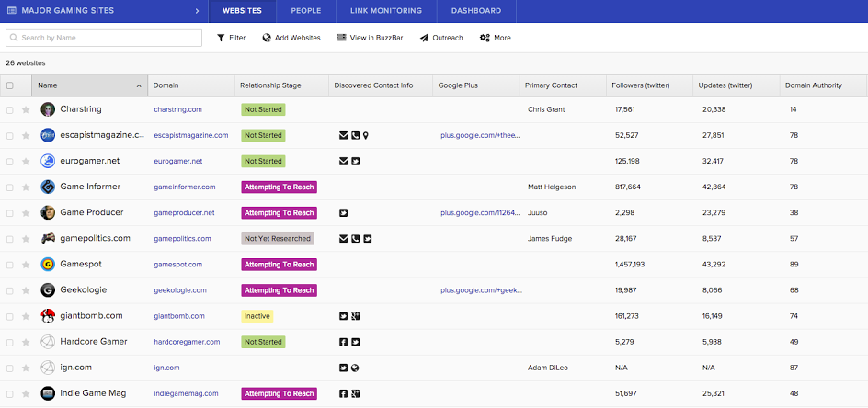The image size is (868, 408).
Task: Click the Charstring site avatar
Action: 48,109
